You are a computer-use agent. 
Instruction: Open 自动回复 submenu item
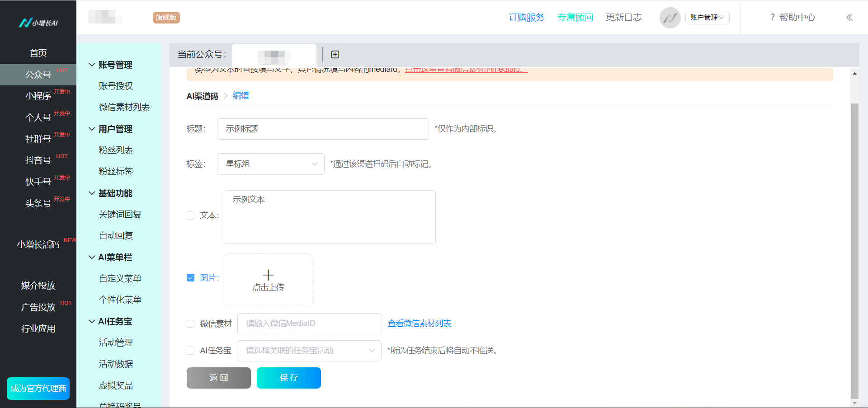(x=116, y=235)
